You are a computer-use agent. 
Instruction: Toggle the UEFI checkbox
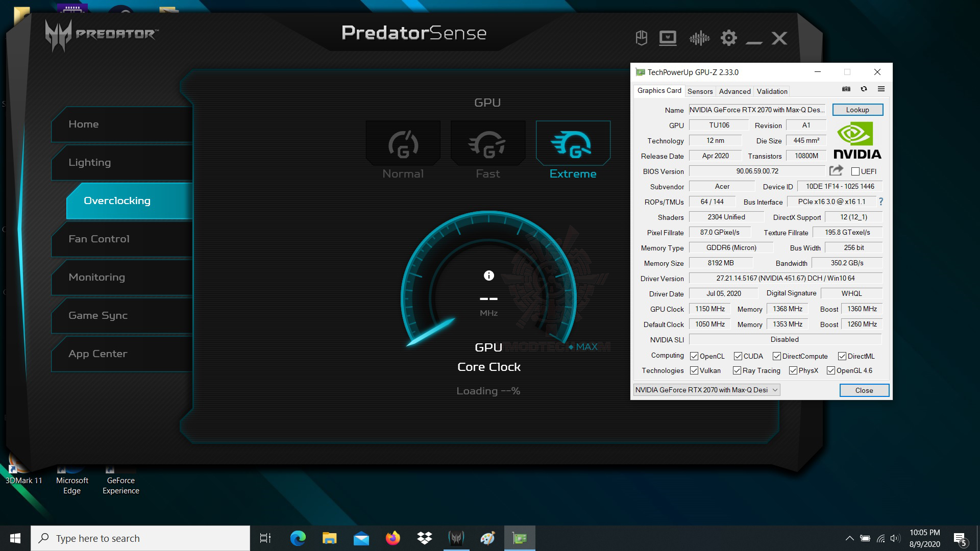click(x=855, y=171)
